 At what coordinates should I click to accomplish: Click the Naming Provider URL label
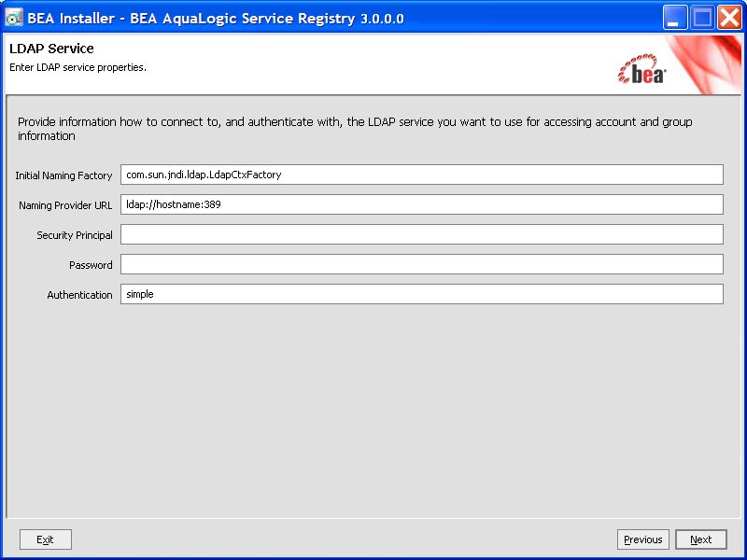point(65,205)
